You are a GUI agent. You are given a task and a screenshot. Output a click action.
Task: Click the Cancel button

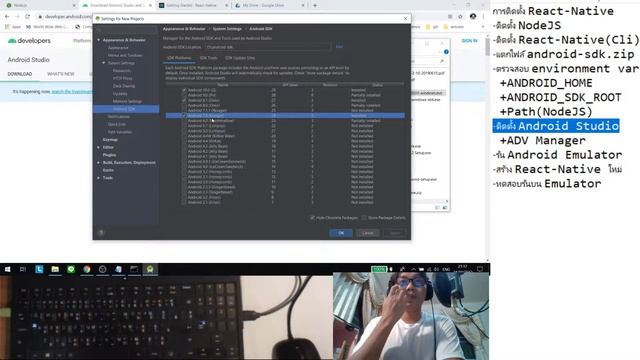coord(368,233)
